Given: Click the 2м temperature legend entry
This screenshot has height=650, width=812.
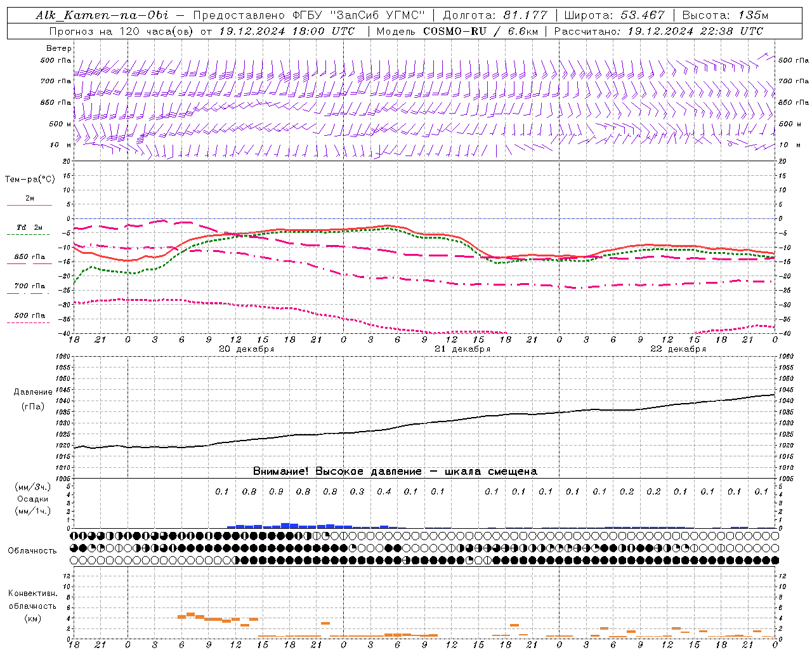Looking at the screenshot, I should coord(30,199).
